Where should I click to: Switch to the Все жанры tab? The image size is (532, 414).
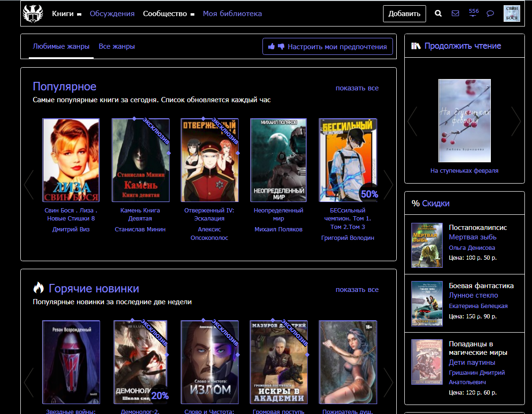click(117, 46)
